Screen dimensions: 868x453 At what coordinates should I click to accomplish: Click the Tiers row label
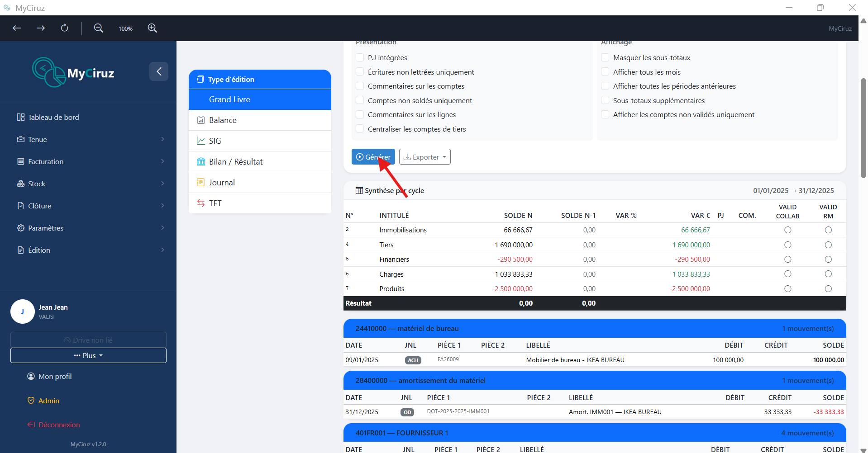[x=386, y=245]
